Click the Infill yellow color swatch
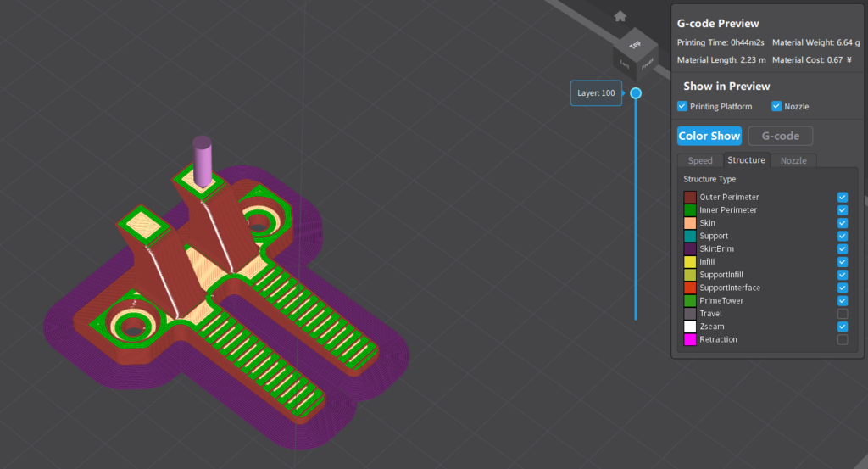Viewport: 868px width, 469px height. point(690,262)
